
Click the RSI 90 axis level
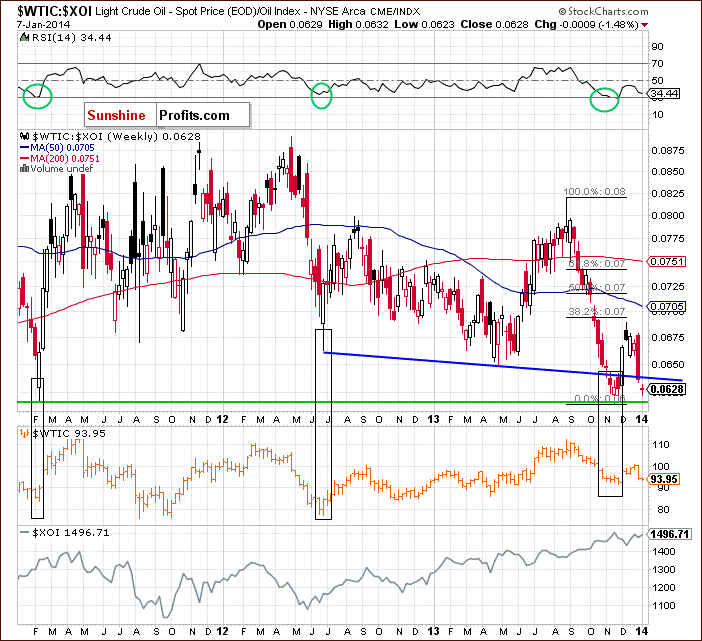point(657,47)
